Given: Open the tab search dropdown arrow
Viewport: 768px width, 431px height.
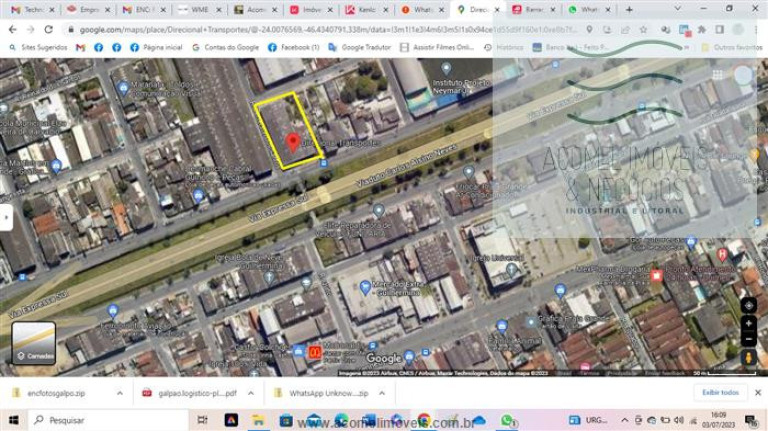Looking at the screenshot, I should coord(677,9).
